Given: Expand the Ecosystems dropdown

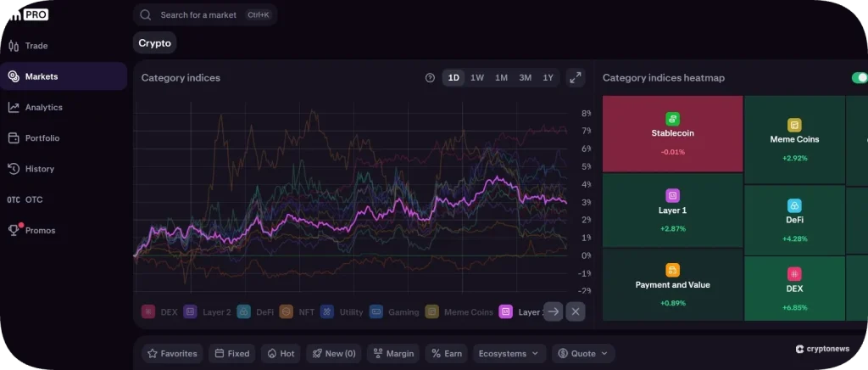Looking at the screenshot, I should point(509,353).
